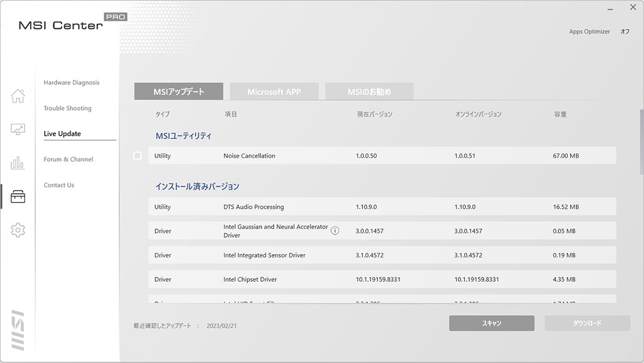This screenshot has height=363, width=644.
Task: Click info icon beside Intel Gaussian driver
Action: pos(335,231)
